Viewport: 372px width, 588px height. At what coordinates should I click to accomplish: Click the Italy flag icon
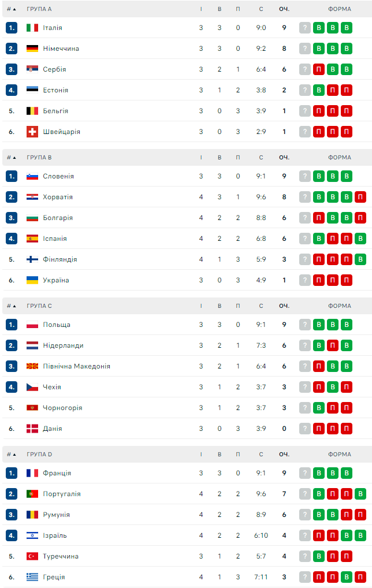point(32,28)
